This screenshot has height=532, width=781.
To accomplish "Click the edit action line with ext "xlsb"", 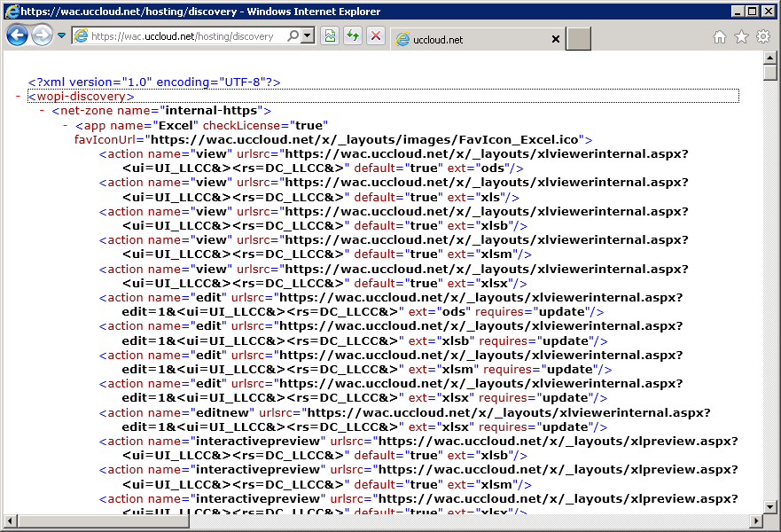I will (391, 333).
